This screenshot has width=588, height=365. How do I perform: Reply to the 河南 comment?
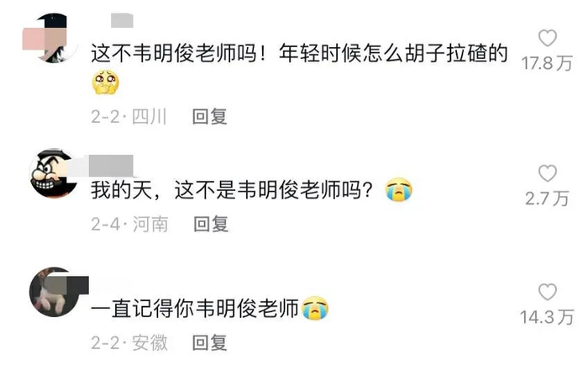(x=211, y=225)
